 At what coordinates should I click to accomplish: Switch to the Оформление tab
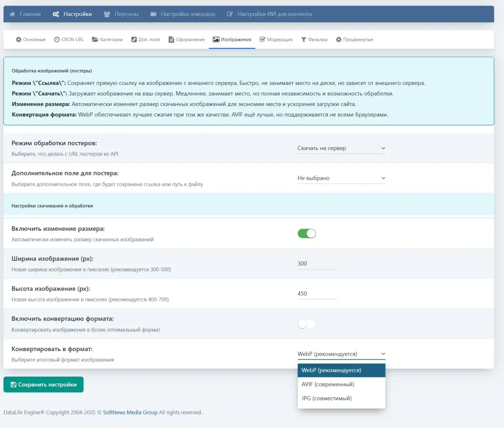pos(186,40)
